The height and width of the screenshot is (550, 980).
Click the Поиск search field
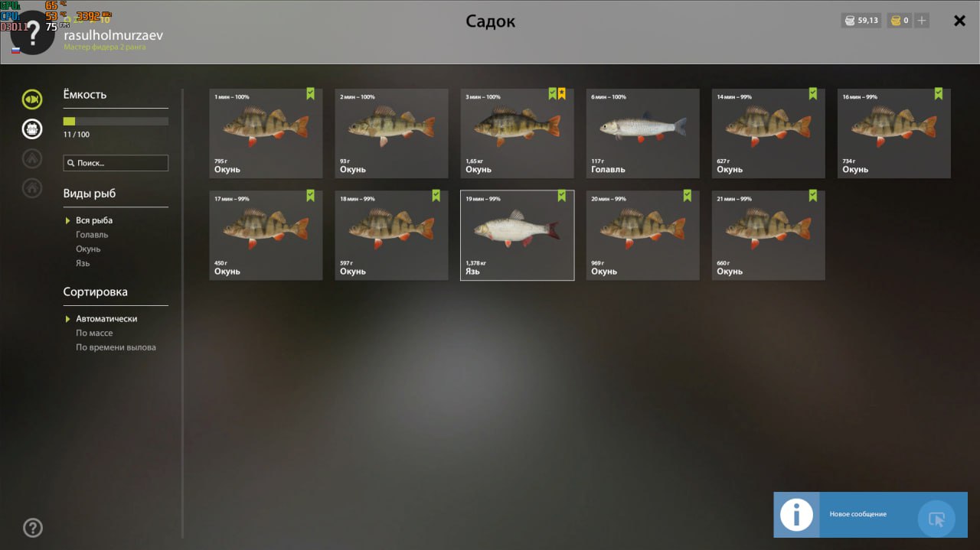pos(116,163)
